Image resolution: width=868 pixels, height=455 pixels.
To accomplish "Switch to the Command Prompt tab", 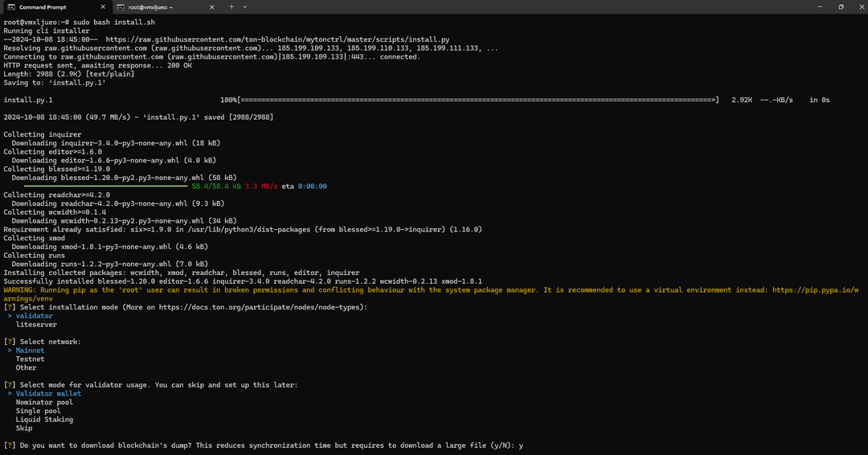I will [x=48, y=6].
